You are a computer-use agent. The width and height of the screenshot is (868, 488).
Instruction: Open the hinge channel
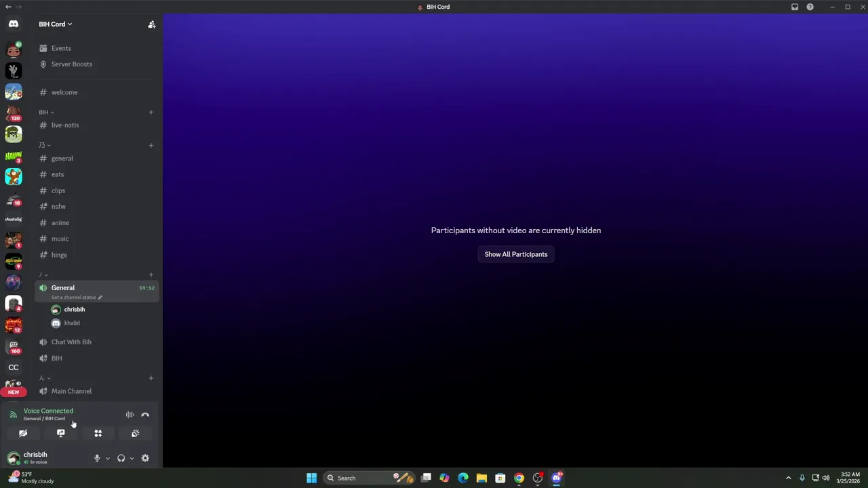(96, 255)
